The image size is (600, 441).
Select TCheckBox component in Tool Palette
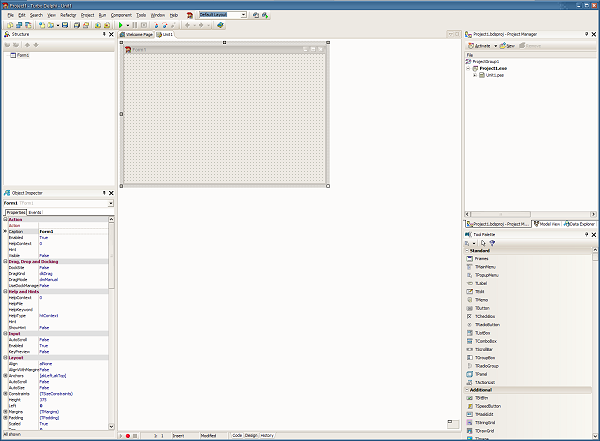click(x=485, y=317)
